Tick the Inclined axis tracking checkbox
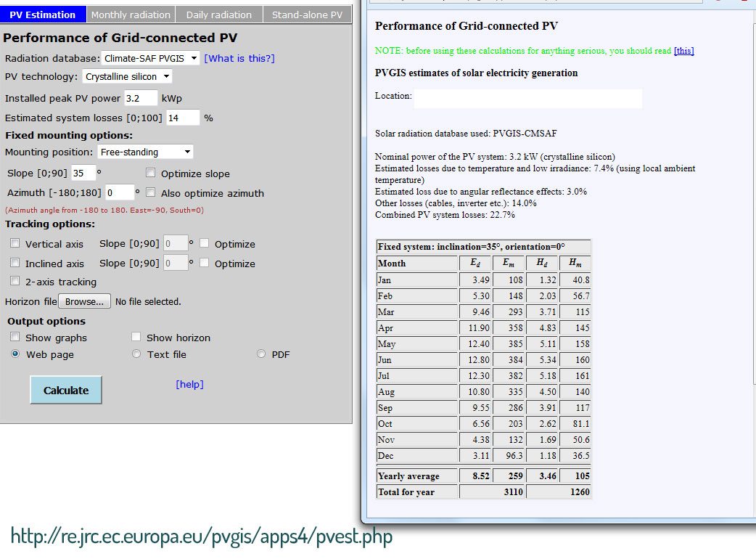 [x=15, y=263]
